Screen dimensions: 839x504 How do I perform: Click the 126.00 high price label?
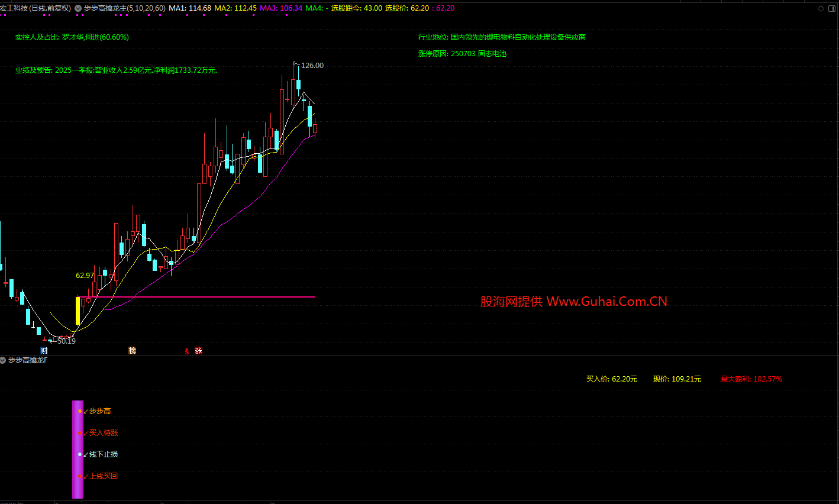click(x=312, y=66)
